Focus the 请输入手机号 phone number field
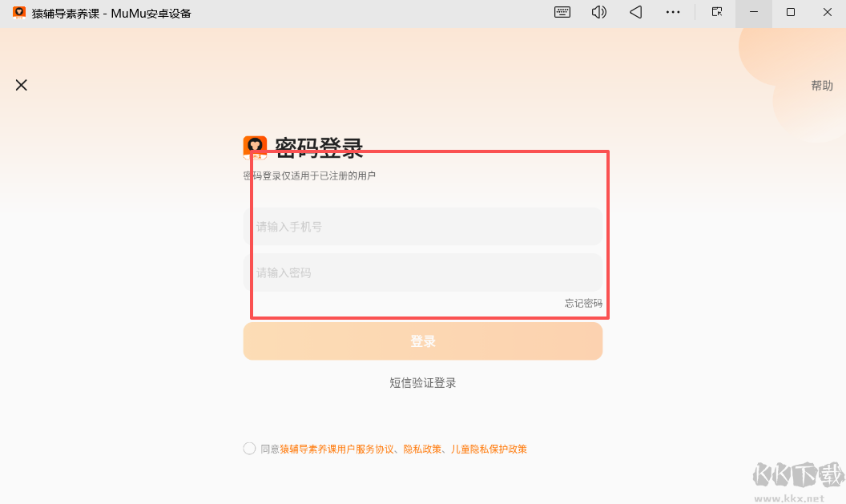Screen dimensions: 846x504 pos(422,227)
